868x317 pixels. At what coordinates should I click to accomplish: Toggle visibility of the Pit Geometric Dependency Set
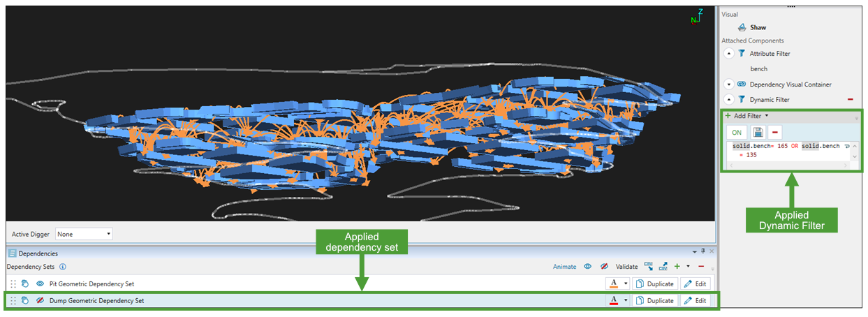[x=41, y=283]
